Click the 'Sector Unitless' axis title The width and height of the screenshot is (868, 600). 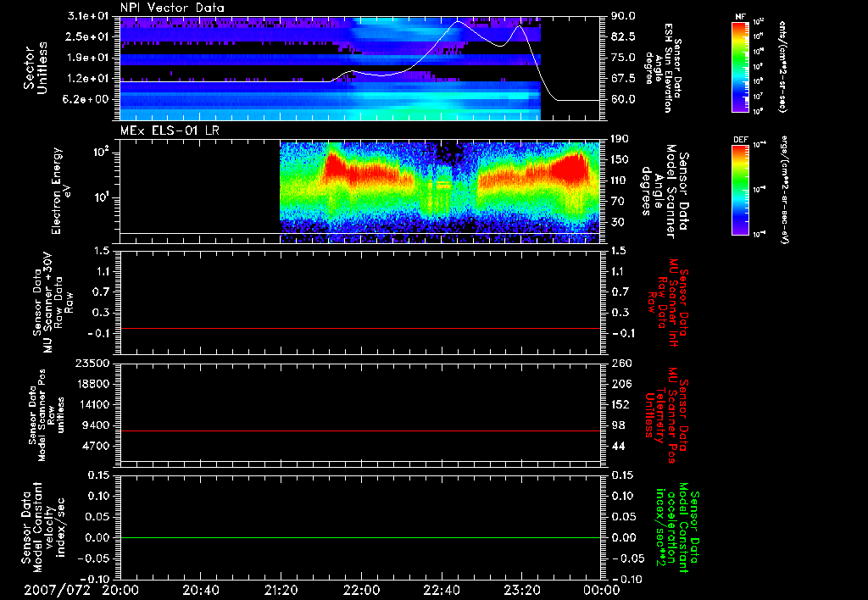click(36, 68)
